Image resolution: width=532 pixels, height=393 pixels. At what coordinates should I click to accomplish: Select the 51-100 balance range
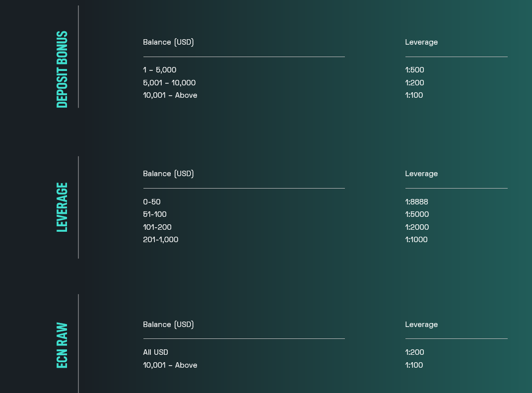click(154, 214)
